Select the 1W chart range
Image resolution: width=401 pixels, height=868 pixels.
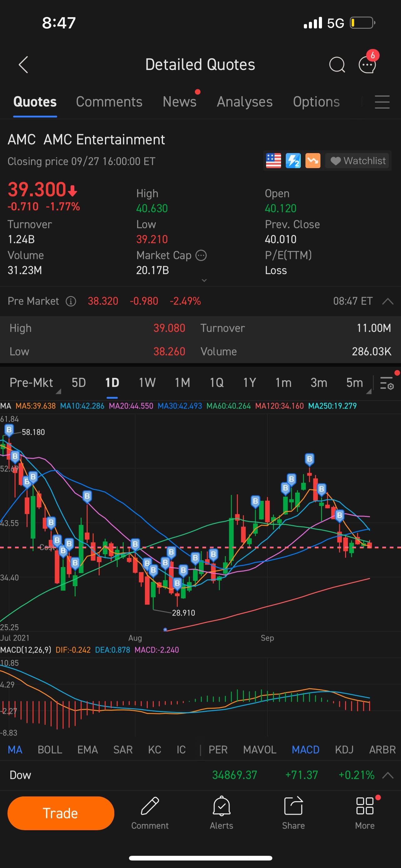(x=147, y=383)
